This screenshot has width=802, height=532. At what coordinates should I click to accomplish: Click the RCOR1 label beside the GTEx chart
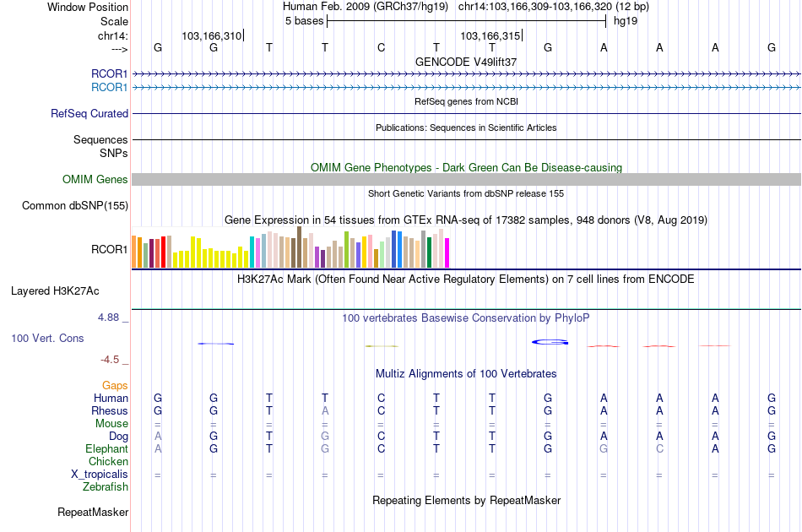point(109,249)
